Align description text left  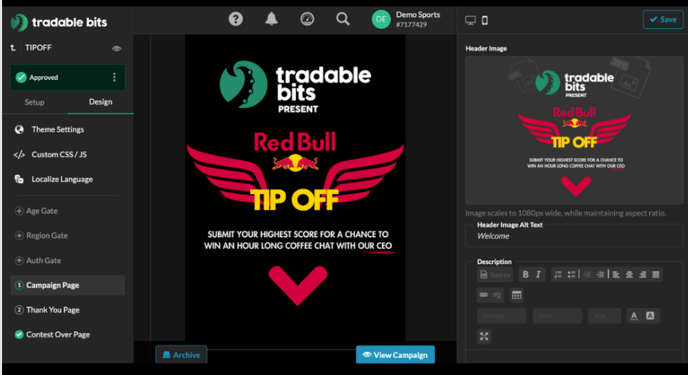(x=616, y=275)
